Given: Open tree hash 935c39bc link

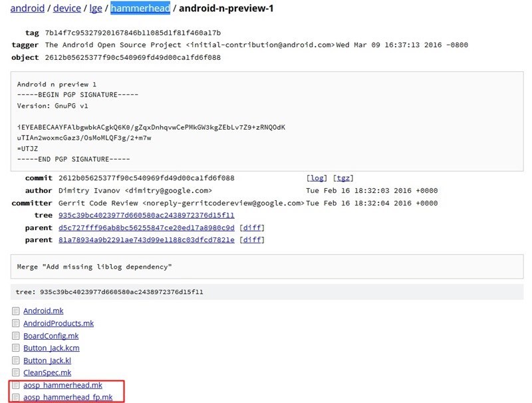Looking at the screenshot, I should (146, 215).
